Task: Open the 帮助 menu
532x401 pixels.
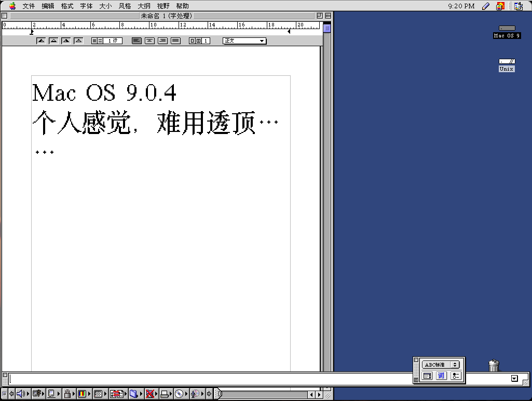Action: tap(183, 6)
